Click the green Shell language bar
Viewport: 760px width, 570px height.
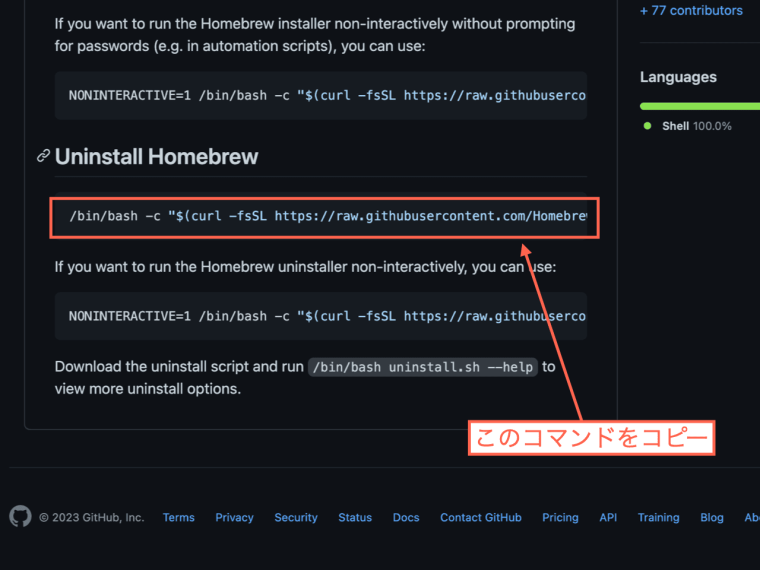point(700,106)
